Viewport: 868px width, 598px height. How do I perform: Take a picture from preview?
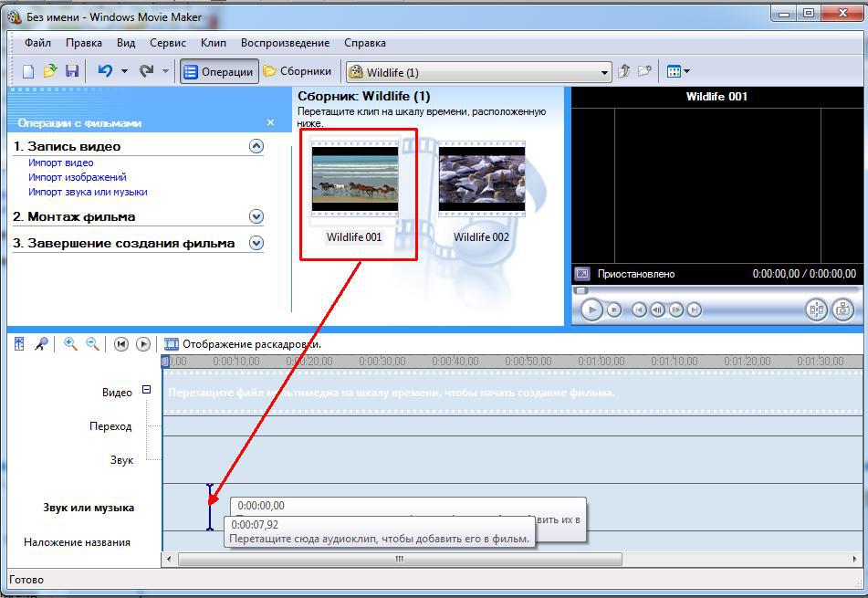pyautogui.click(x=842, y=309)
